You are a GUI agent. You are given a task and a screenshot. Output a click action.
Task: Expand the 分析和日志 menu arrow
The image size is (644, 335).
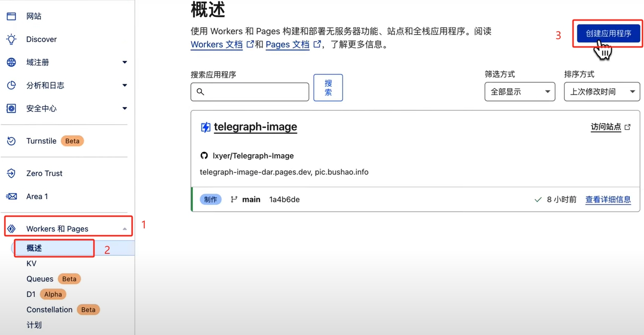point(124,85)
